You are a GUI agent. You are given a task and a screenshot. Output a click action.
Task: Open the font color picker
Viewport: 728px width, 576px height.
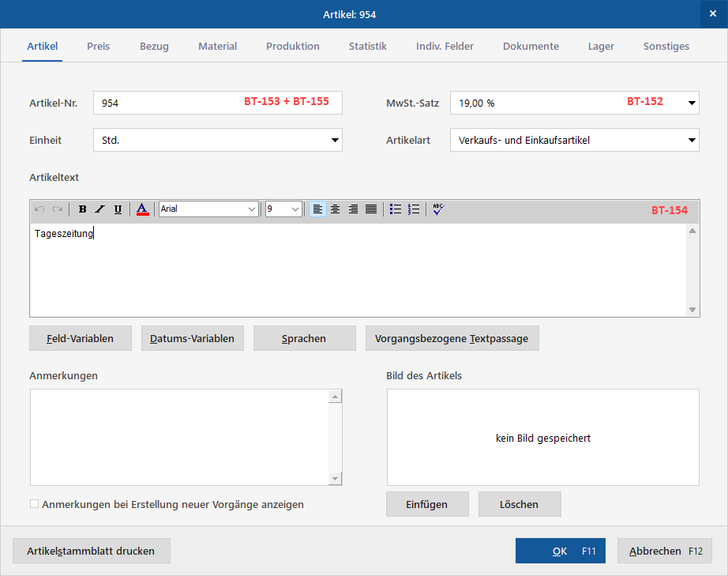tap(143, 209)
